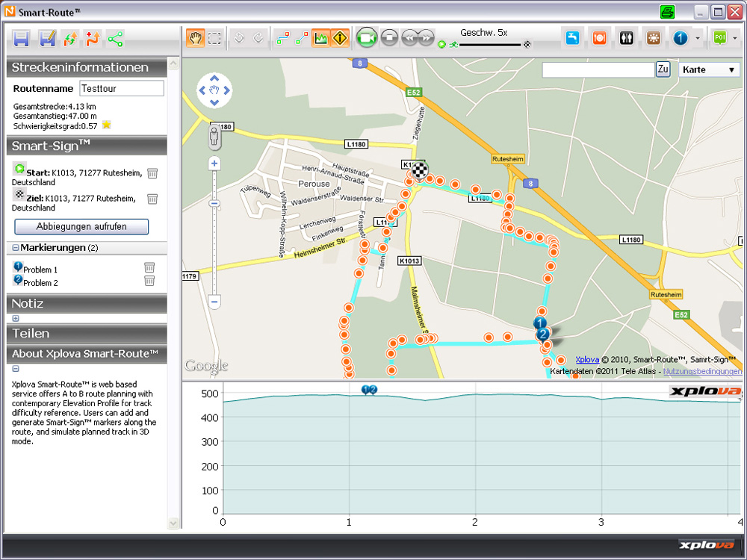The height and width of the screenshot is (560, 747).
Task: Click marker 1 on the elevation profile
Action: [x=365, y=390]
